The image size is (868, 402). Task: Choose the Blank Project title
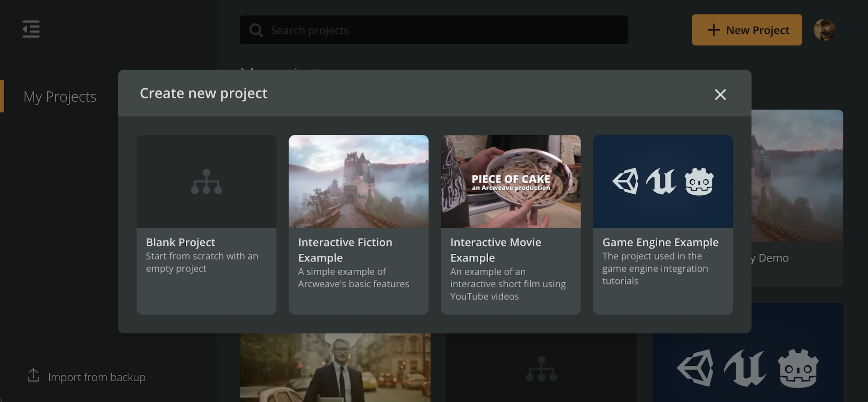[180, 243]
